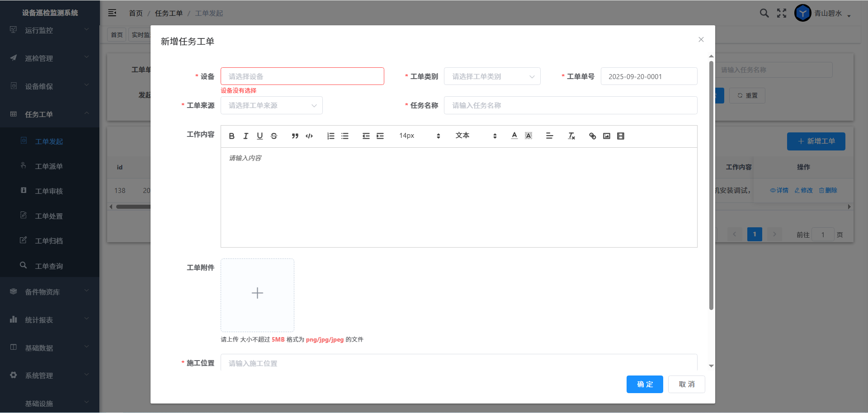Clear text formatting in the editor
Image resolution: width=868 pixels, height=413 pixels.
(571, 136)
